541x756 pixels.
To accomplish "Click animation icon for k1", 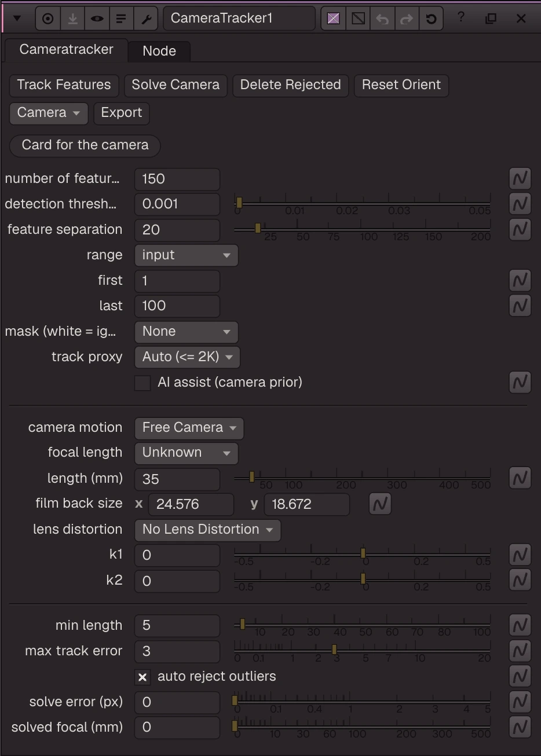I will [520, 555].
